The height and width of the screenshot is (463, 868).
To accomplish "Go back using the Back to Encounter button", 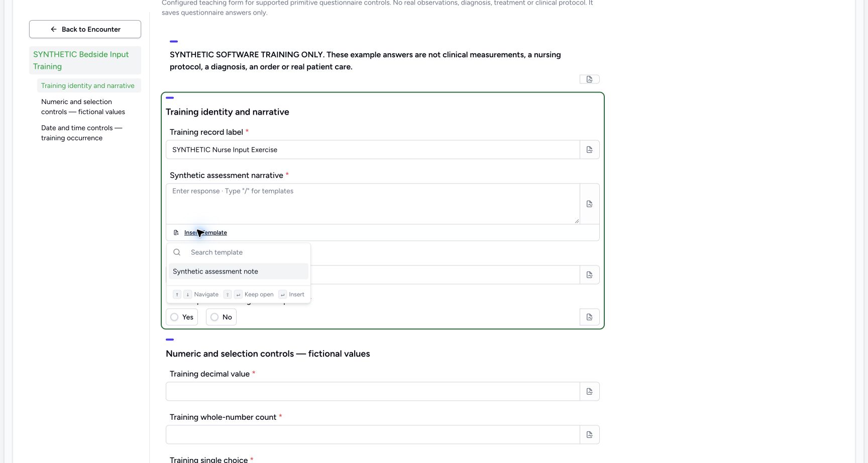I will pyautogui.click(x=85, y=29).
